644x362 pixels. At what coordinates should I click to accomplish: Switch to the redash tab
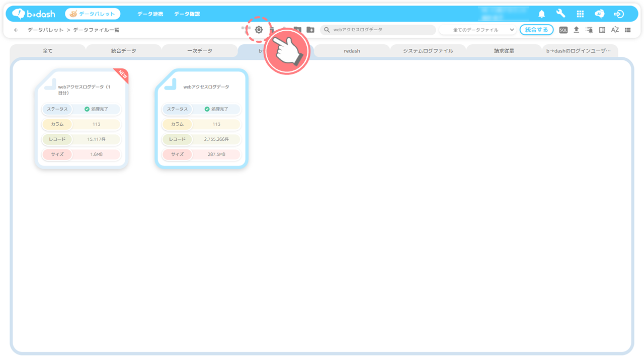tap(352, 51)
